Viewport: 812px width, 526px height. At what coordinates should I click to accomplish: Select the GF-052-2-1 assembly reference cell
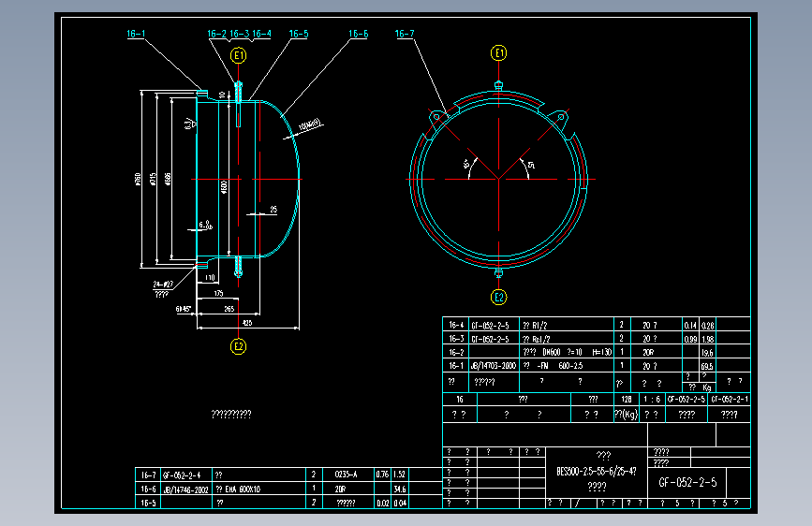[x=730, y=399]
